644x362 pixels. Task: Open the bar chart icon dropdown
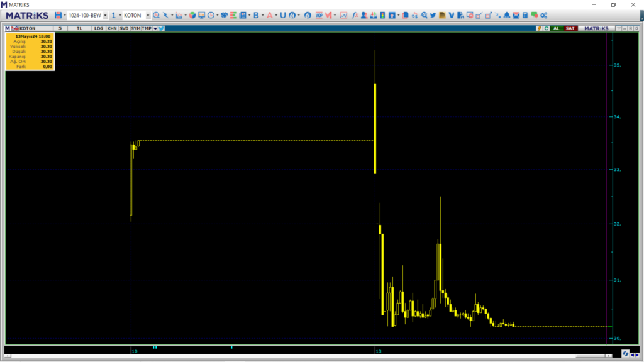click(x=186, y=15)
